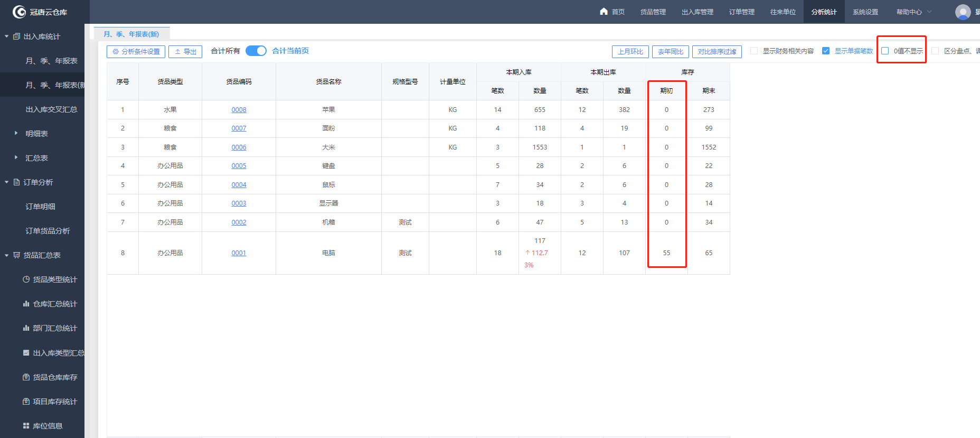Image resolution: width=980 pixels, height=438 pixels.
Task: Open the user avatar icon
Action: (963, 12)
